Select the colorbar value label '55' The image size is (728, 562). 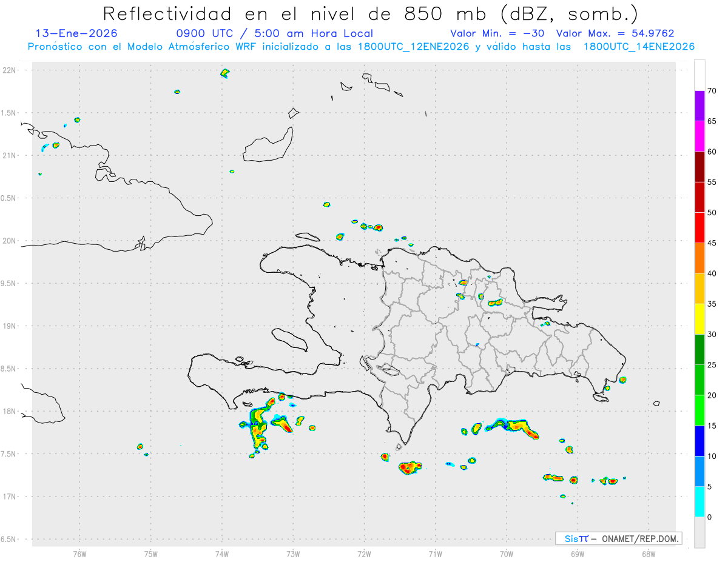(x=712, y=182)
